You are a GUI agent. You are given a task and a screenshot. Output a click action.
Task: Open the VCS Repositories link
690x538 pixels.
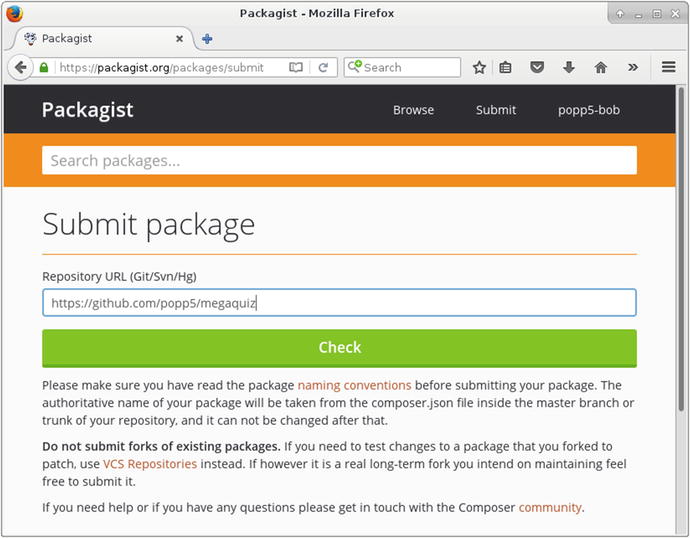click(150, 465)
